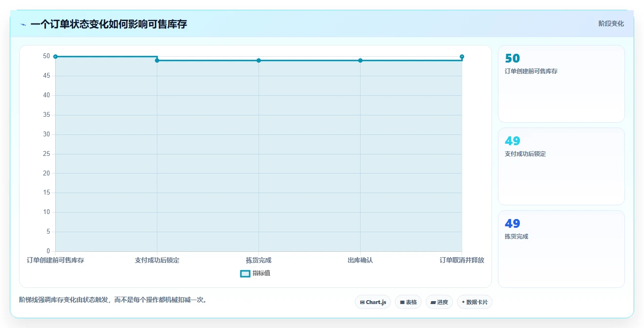Click x-axis label 订单创建前可售库存
The image size is (644, 328).
(x=55, y=260)
